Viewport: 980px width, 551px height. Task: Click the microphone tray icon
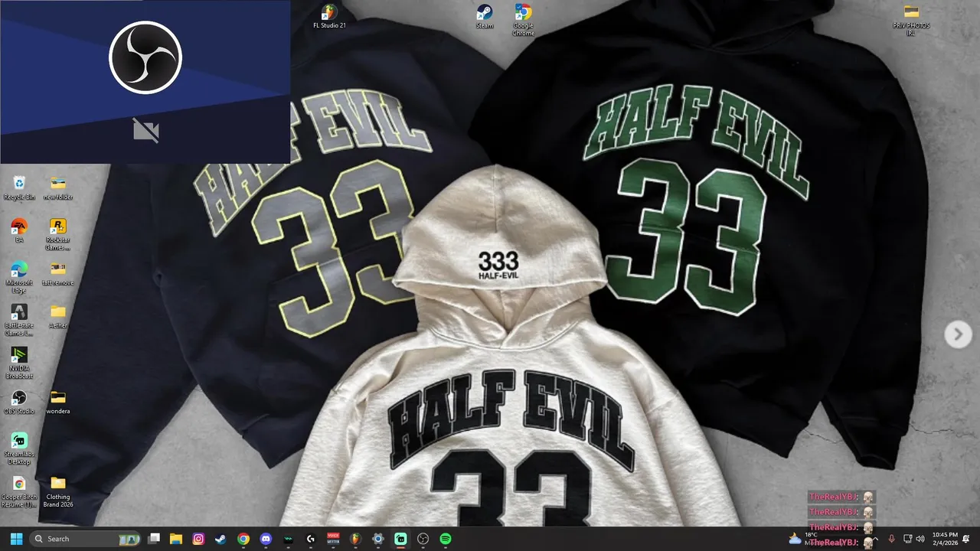[x=891, y=539]
